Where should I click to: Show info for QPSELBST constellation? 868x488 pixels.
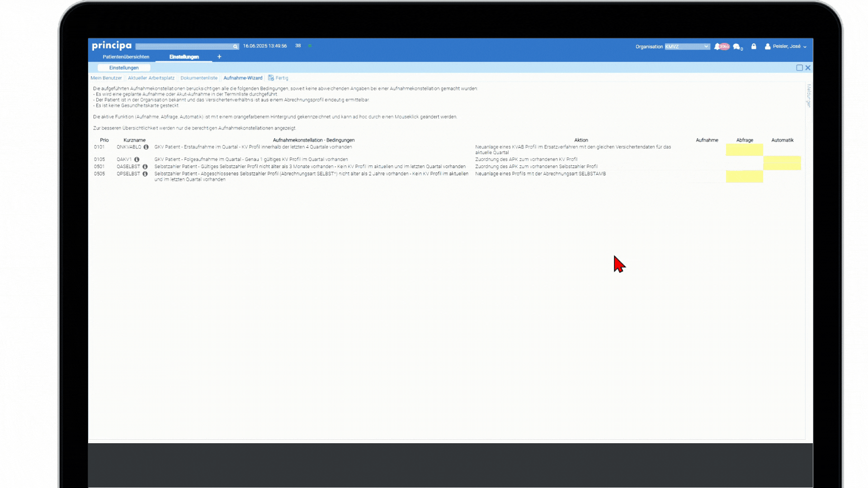(145, 174)
